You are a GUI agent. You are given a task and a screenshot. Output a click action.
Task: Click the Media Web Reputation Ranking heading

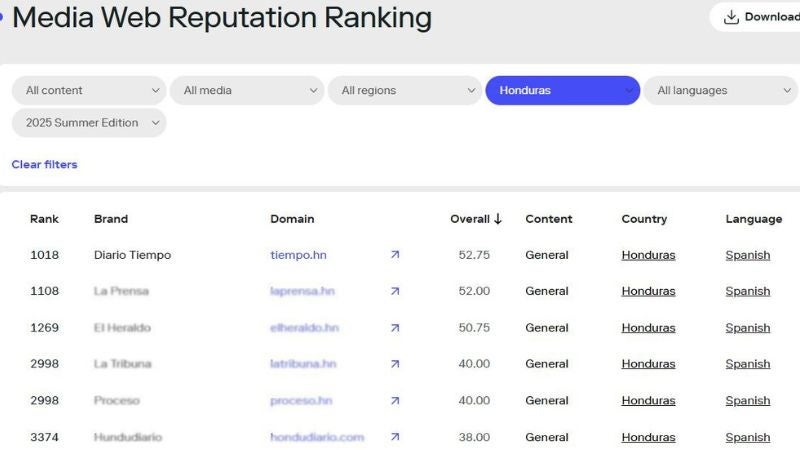coord(222,18)
